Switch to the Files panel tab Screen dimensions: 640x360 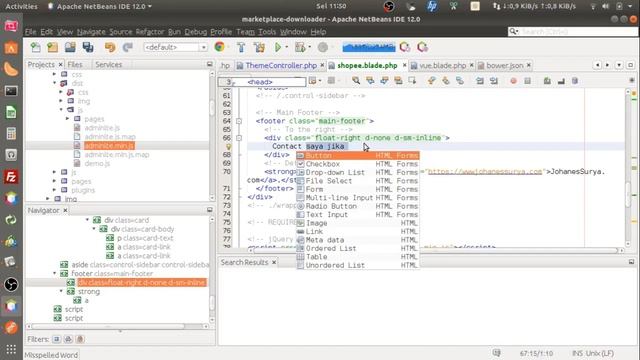point(75,64)
